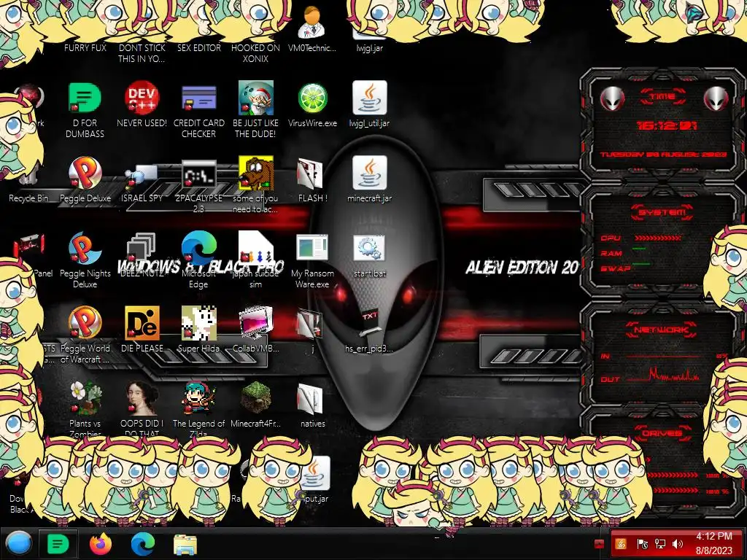Click the SYSTEM widget header
This screenshot has width=747, height=560.
coord(662,211)
